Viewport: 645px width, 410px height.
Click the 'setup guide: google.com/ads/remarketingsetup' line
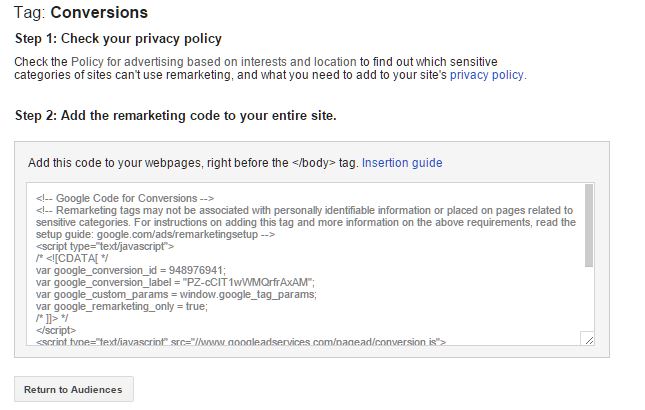[155, 234]
